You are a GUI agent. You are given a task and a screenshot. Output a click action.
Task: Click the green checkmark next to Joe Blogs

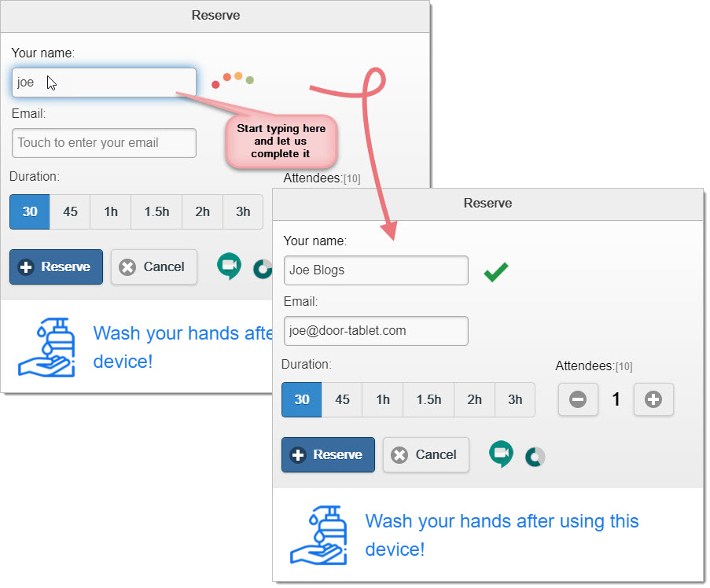[495, 272]
